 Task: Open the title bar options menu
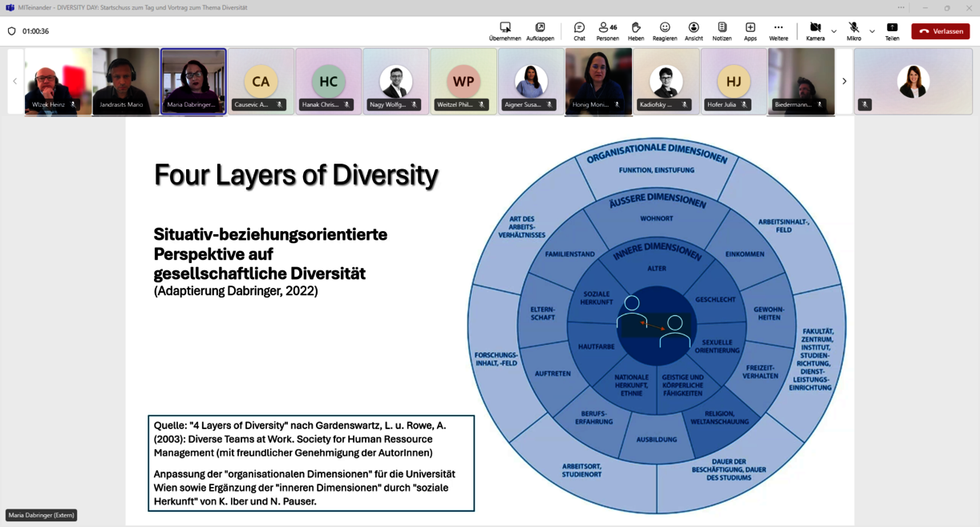pos(901,6)
